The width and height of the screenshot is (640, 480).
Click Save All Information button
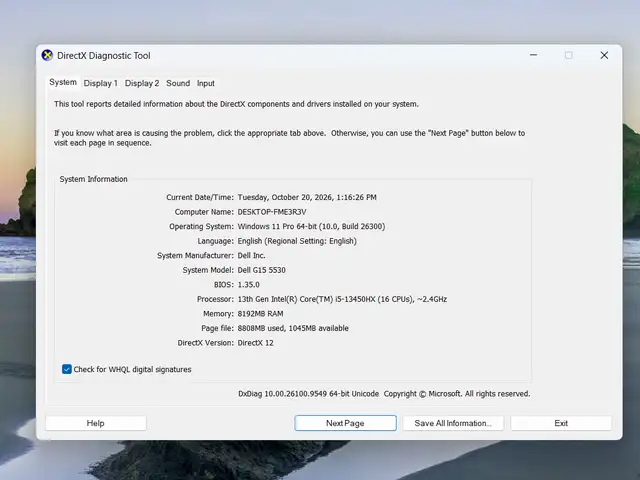(453, 423)
